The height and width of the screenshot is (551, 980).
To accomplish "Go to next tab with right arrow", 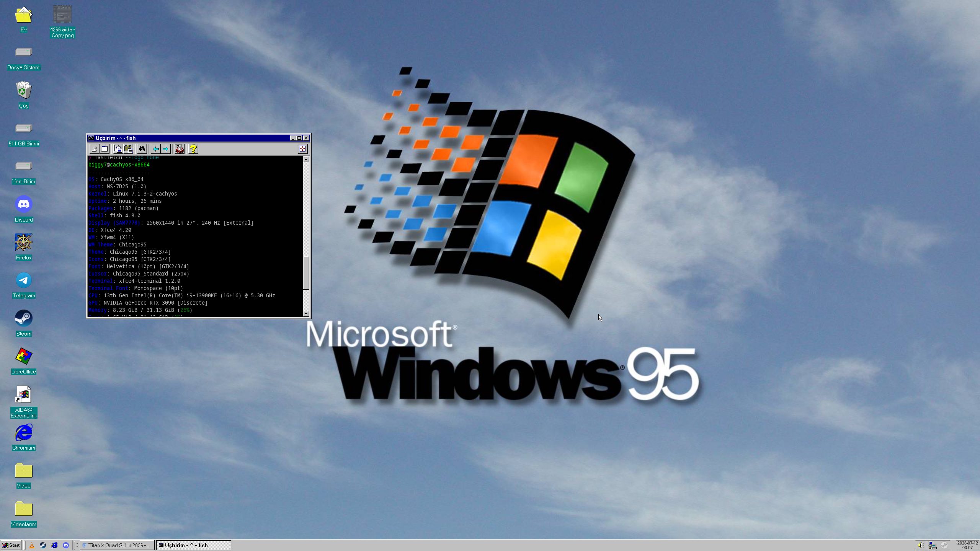I will [165, 149].
